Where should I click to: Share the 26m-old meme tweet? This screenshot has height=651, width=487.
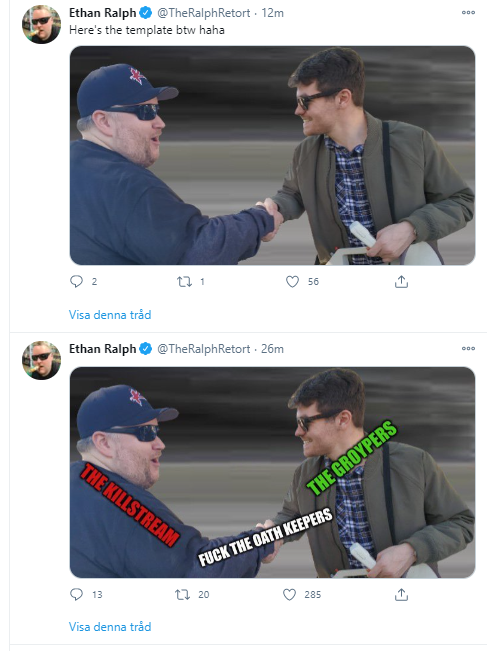(x=401, y=595)
